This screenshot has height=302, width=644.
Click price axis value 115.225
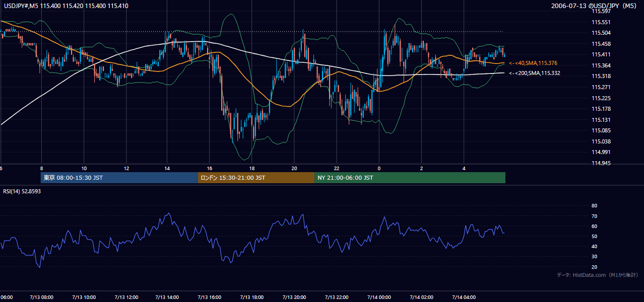[601, 98]
